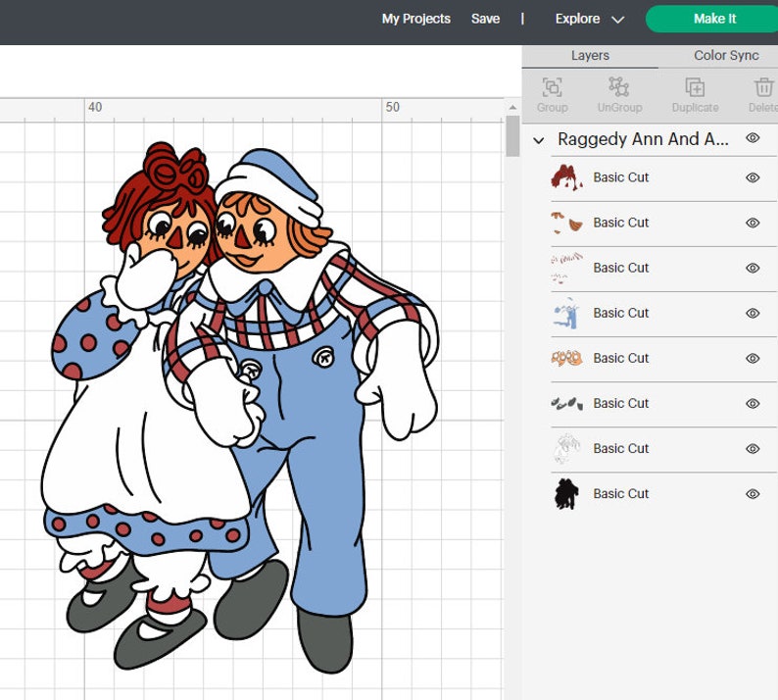The height and width of the screenshot is (700, 778).
Task: Click the UnGroup icon
Action: click(619, 87)
